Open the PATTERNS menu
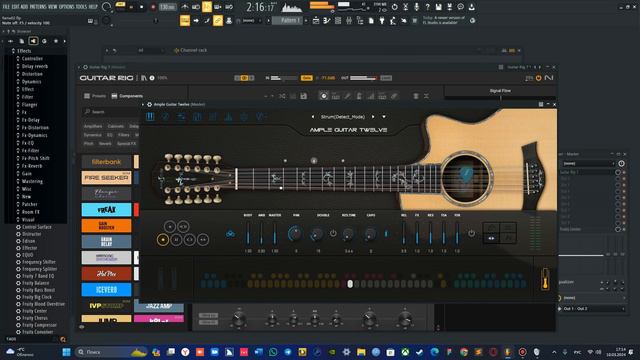The width and height of the screenshot is (640, 360). tap(38, 7)
